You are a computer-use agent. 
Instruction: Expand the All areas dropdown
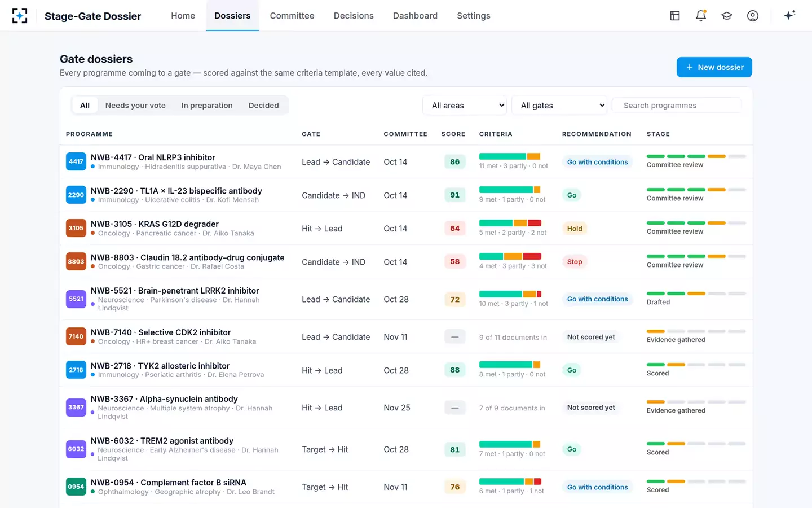(x=465, y=106)
